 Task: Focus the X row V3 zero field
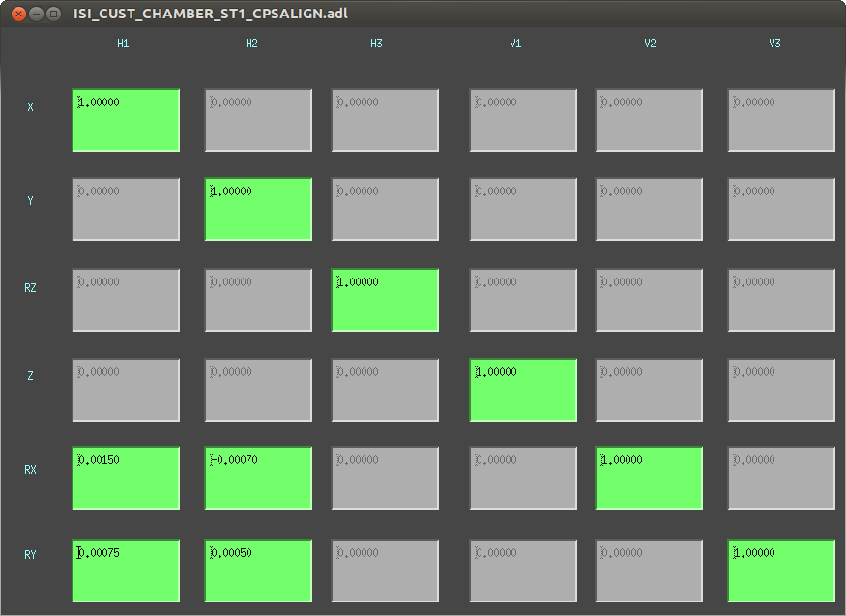781,120
